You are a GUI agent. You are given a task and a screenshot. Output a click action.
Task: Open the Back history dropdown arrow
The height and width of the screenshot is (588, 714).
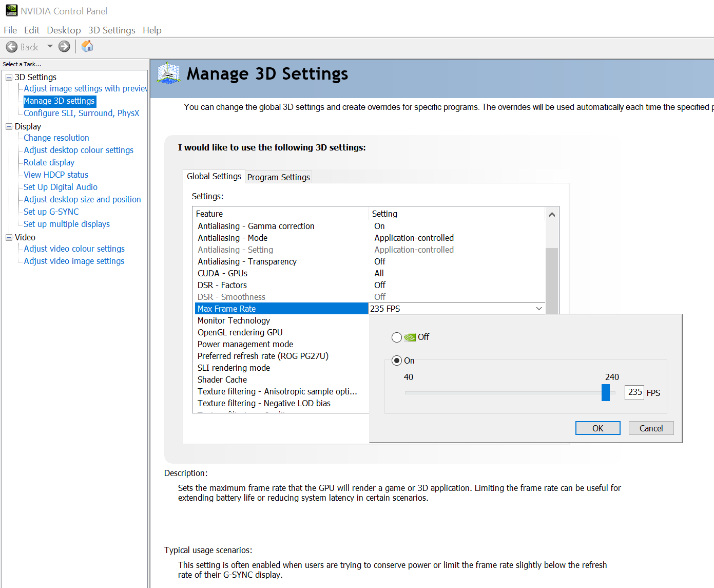click(50, 47)
